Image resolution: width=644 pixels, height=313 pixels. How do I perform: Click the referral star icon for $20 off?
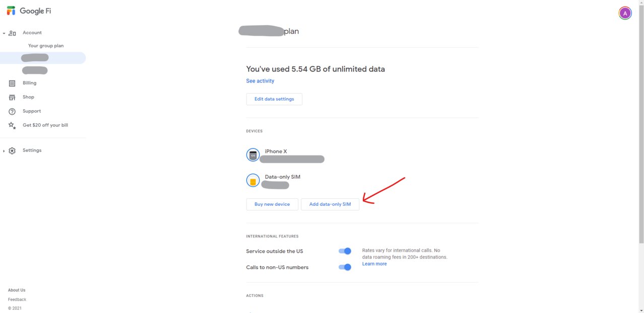[12, 125]
